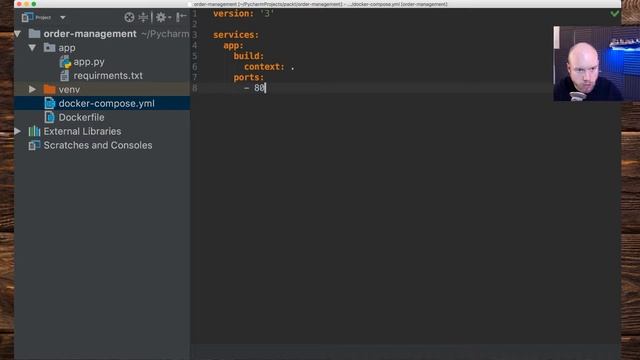
Task: Collapse the order-management root folder
Action: pyautogui.click(x=18, y=33)
